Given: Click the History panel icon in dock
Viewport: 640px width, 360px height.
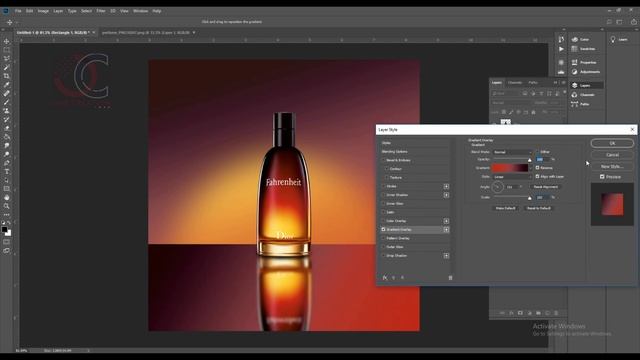Looking at the screenshot, I should pos(561,39).
